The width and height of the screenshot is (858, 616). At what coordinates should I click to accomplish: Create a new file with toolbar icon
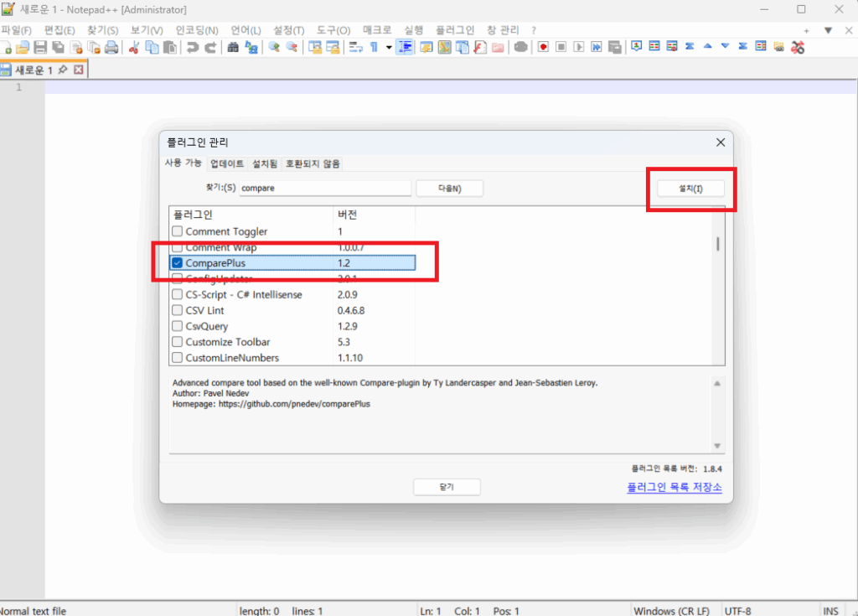pyautogui.click(x=8, y=47)
